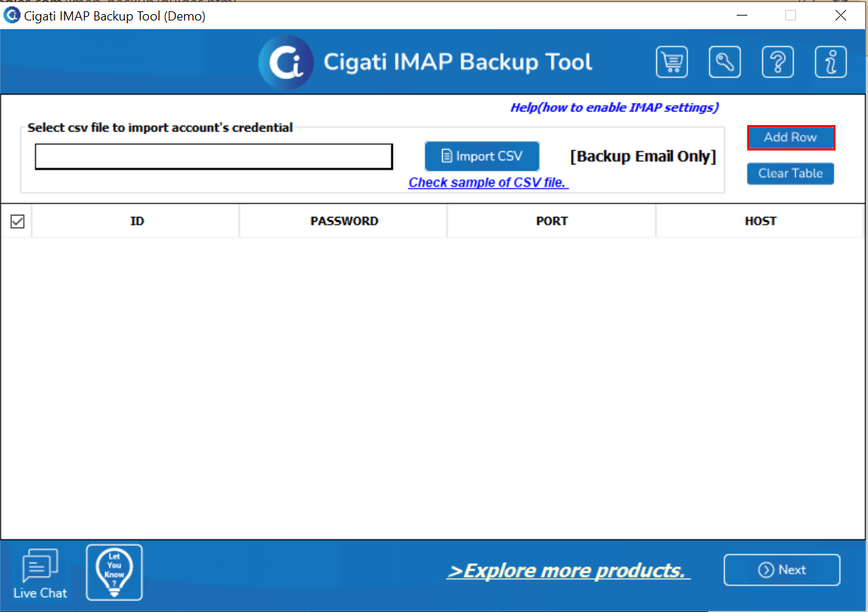Click the Add Row button
868x612 pixels.
[x=791, y=137]
